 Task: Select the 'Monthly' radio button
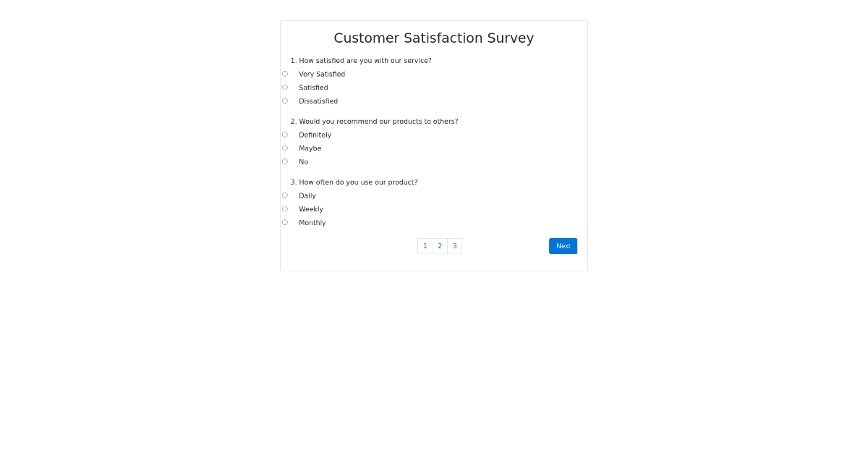(284, 222)
